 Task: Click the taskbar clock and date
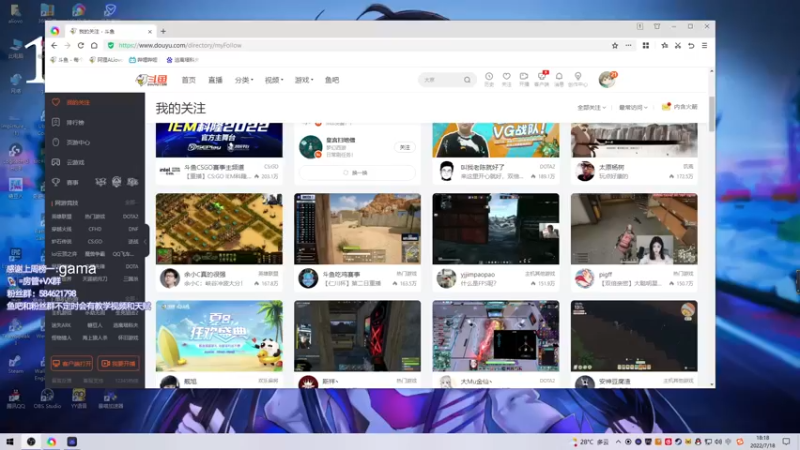point(762,442)
